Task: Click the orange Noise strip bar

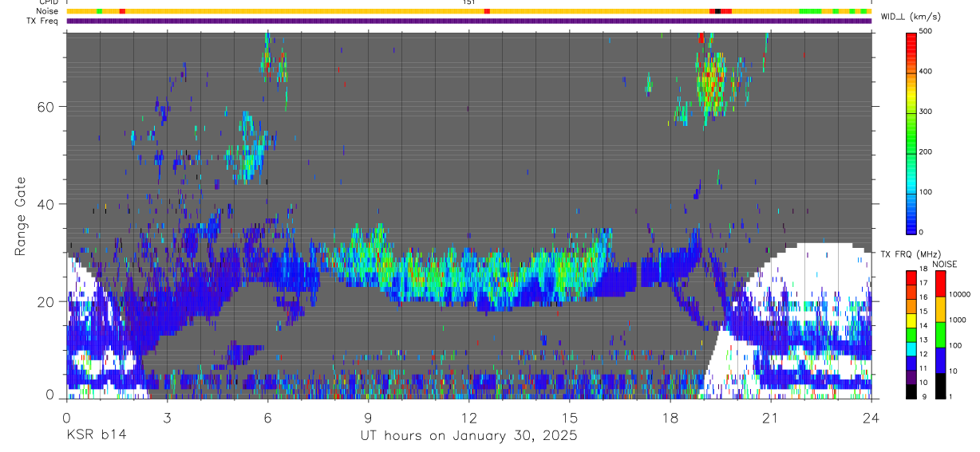Action: (x=469, y=11)
